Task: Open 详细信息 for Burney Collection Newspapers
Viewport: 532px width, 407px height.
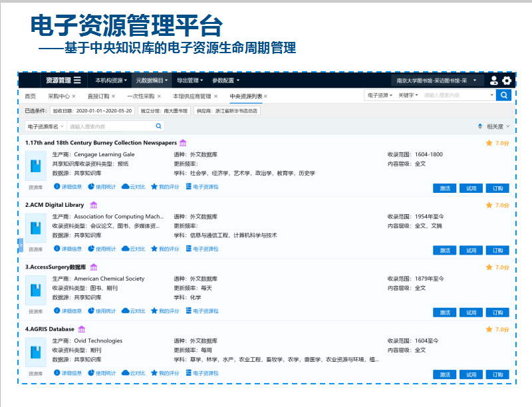Action: click(x=68, y=186)
